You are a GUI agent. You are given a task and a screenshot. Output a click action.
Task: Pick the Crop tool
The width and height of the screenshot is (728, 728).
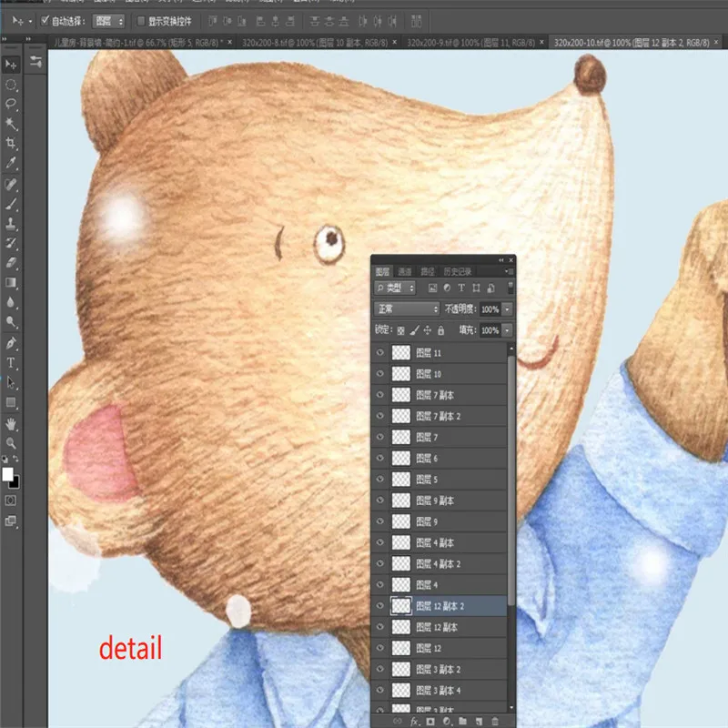coord(11,143)
